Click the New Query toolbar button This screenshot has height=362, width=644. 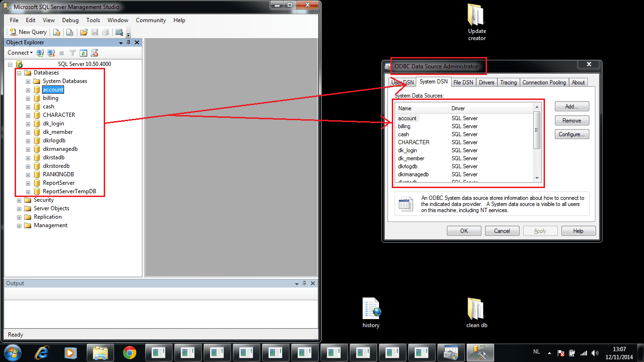(28, 32)
